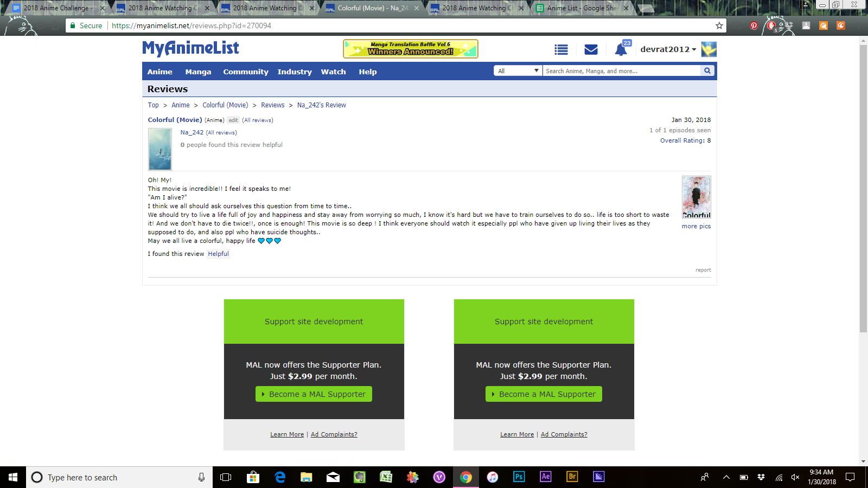Open the Manga menu in the navigation bar

click(198, 72)
